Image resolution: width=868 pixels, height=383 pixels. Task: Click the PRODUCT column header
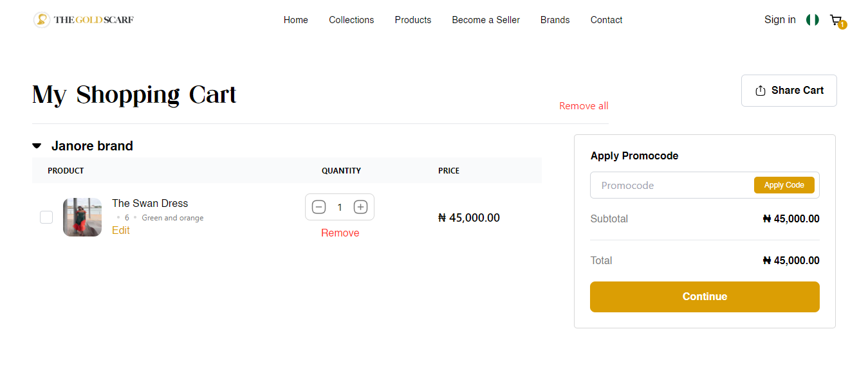coord(66,171)
